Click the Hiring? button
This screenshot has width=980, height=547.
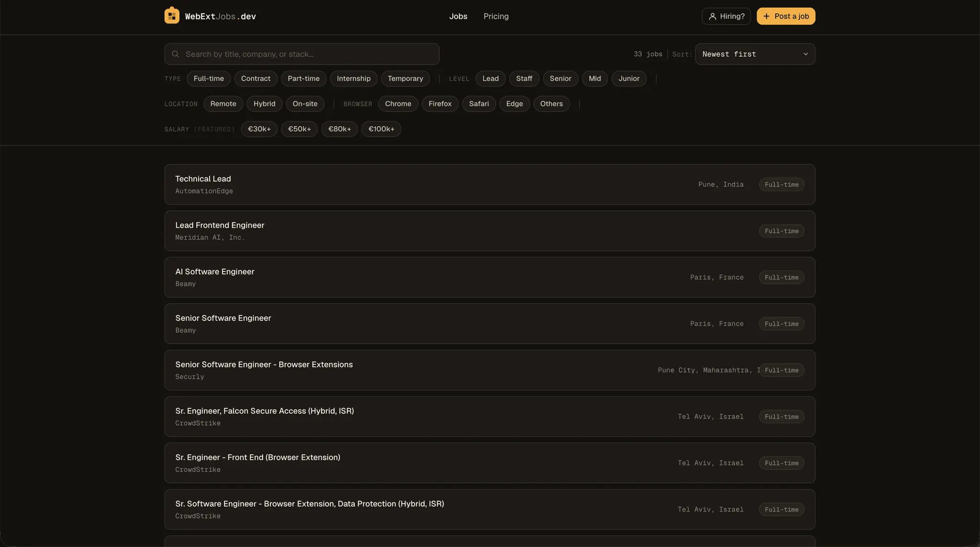tap(726, 16)
